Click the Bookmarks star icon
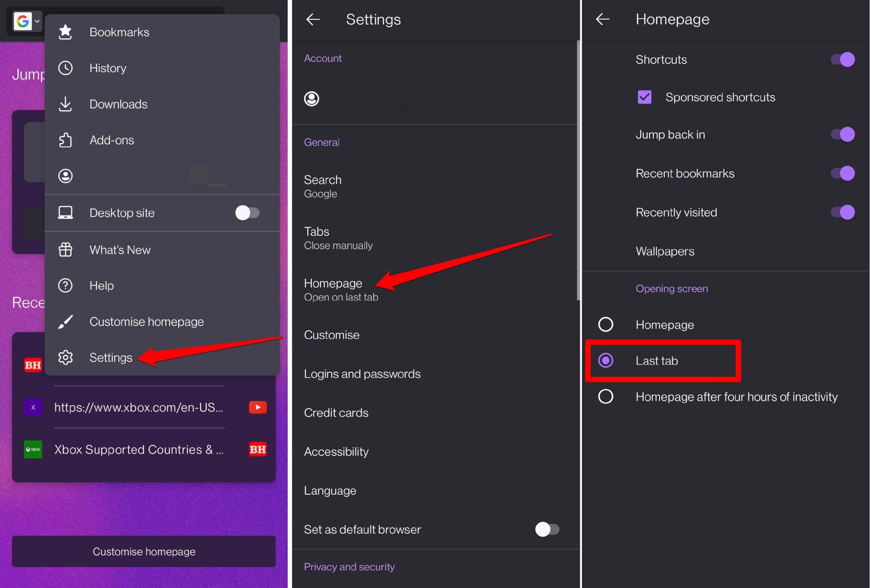Image resolution: width=871 pixels, height=588 pixels. [65, 32]
